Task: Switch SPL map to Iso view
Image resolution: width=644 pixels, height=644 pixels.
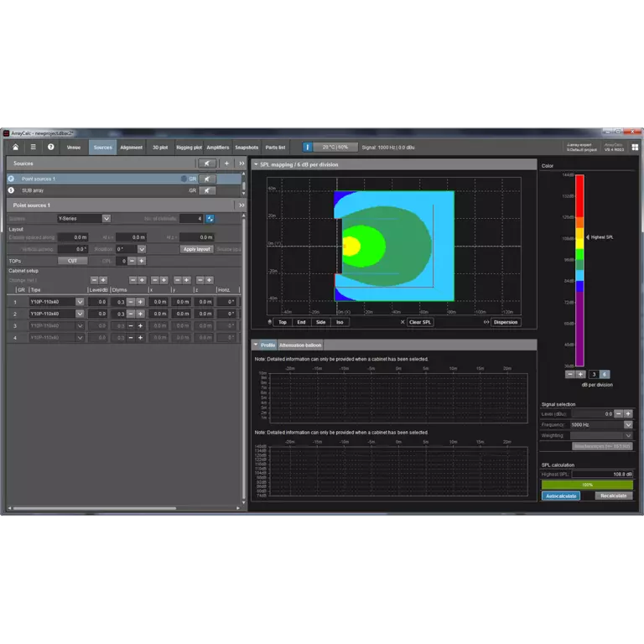Action: 340,322
